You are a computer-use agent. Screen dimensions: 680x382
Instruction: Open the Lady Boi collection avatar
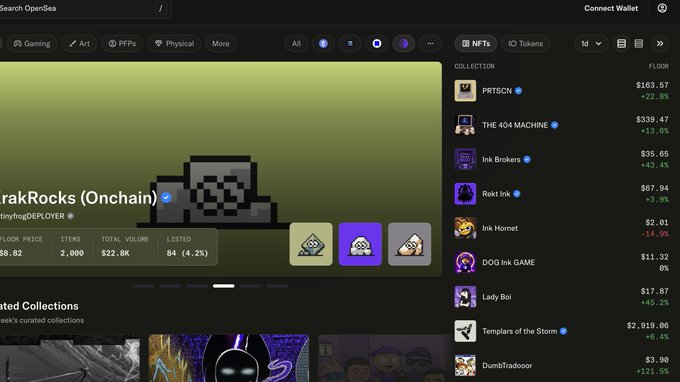pyautogui.click(x=465, y=297)
